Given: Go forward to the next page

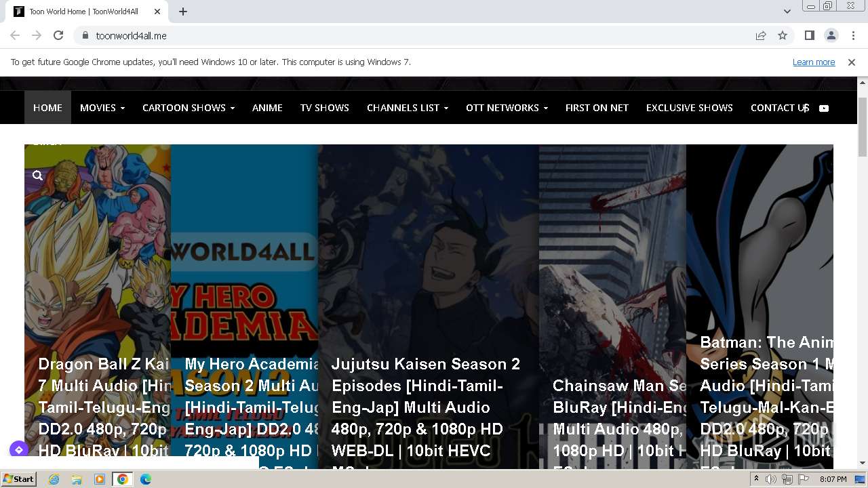Looking at the screenshot, I should pyautogui.click(x=37, y=35).
